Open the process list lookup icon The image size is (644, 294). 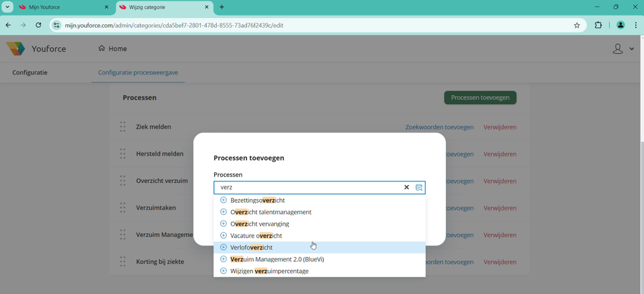419,187
